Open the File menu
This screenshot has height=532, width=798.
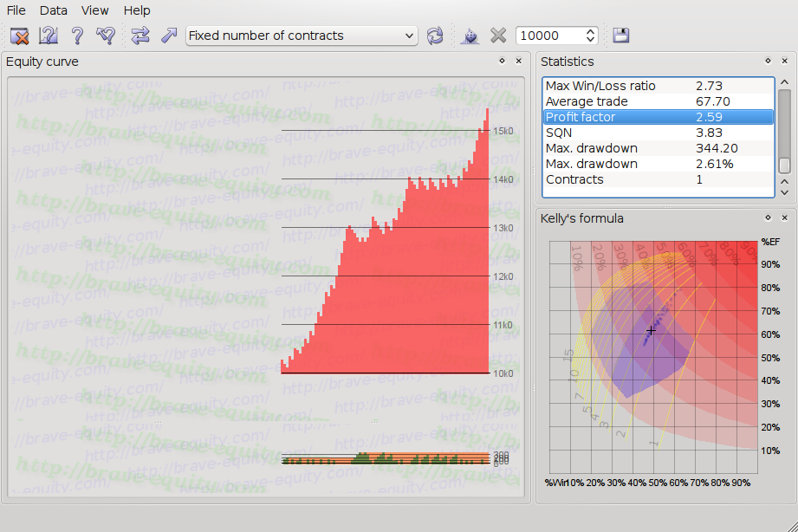(16, 10)
